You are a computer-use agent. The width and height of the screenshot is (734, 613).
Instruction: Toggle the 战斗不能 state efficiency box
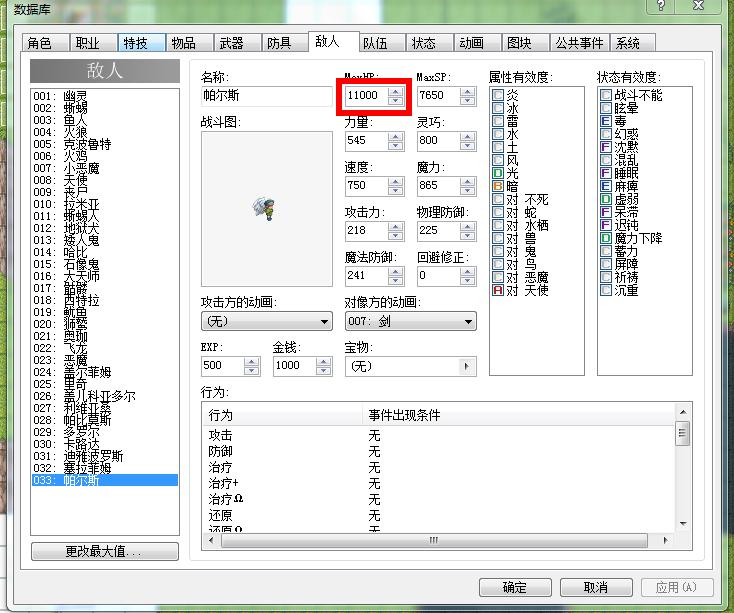coord(606,95)
